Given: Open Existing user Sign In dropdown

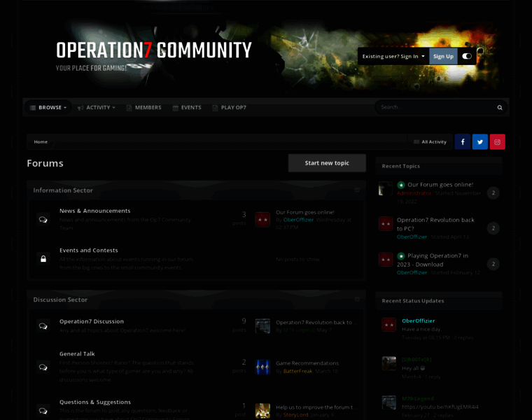Looking at the screenshot, I should click(x=393, y=56).
